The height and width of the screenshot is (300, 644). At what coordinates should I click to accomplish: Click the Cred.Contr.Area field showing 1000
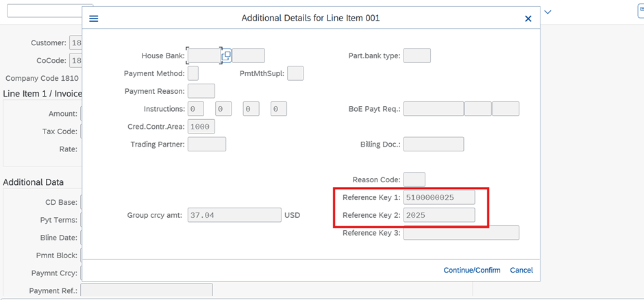(x=201, y=127)
